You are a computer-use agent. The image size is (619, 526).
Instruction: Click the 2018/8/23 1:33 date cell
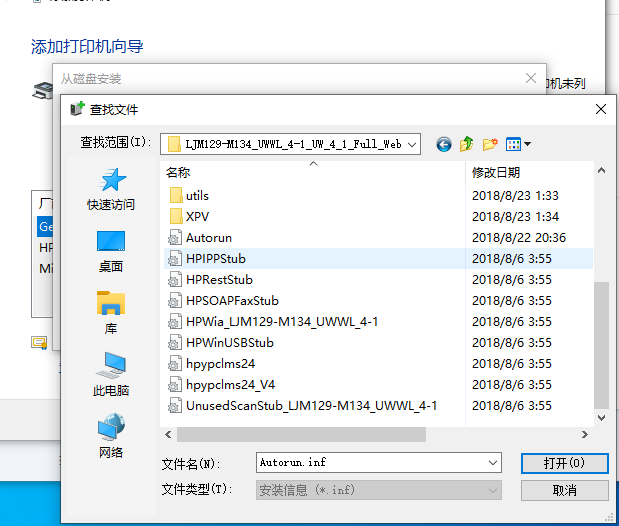[x=515, y=195]
